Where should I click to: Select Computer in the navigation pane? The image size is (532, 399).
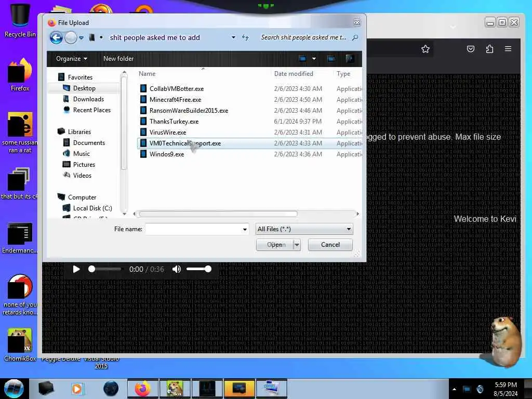(82, 197)
